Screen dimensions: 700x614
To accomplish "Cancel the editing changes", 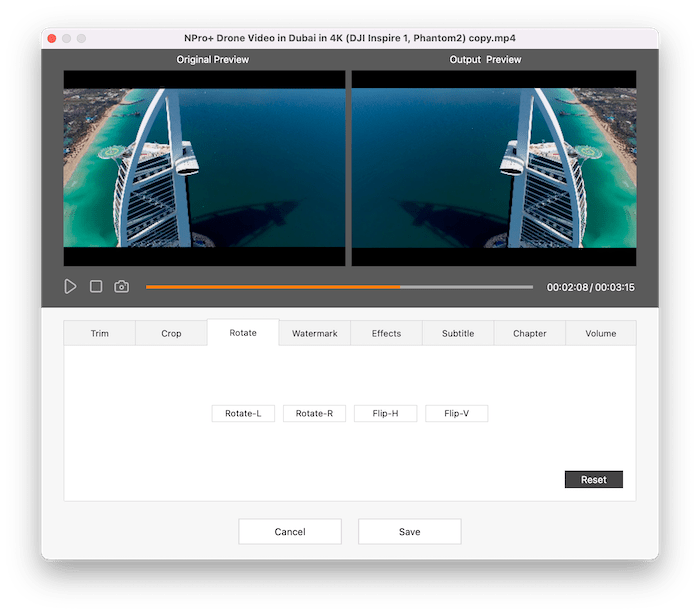I will coord(290,532).
